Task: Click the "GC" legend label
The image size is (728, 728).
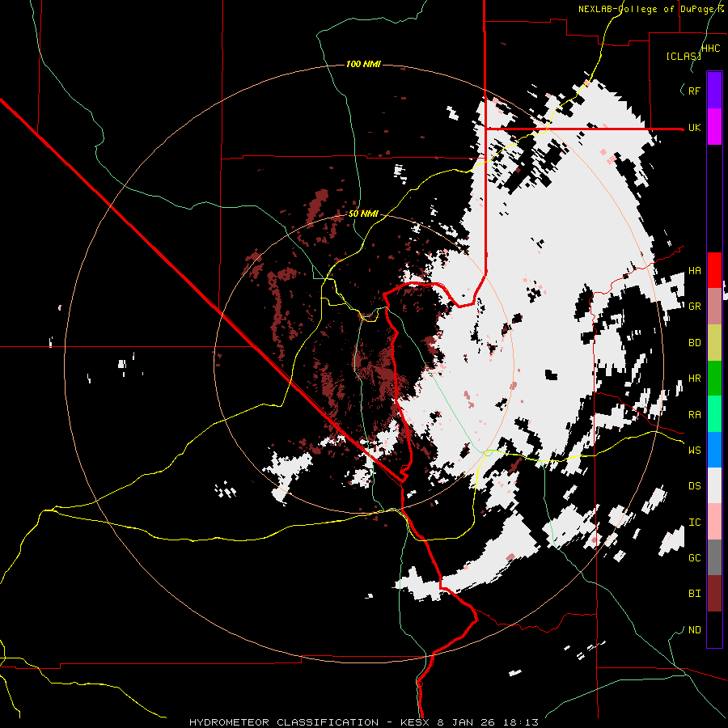Action: tap(694, 558)
